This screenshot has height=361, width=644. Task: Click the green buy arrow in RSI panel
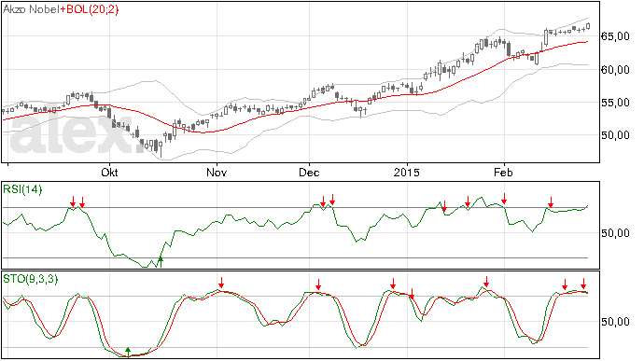click(161, 261)
